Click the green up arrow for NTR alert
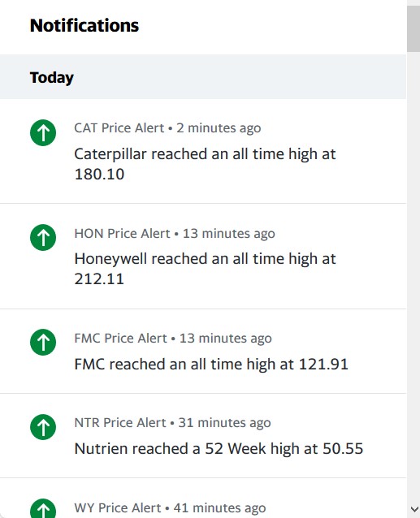 [43, 427]
